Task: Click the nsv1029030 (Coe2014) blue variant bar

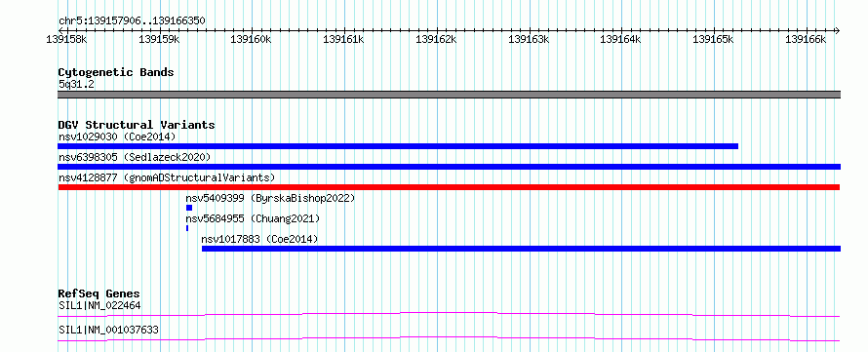Action: [398, 146]
